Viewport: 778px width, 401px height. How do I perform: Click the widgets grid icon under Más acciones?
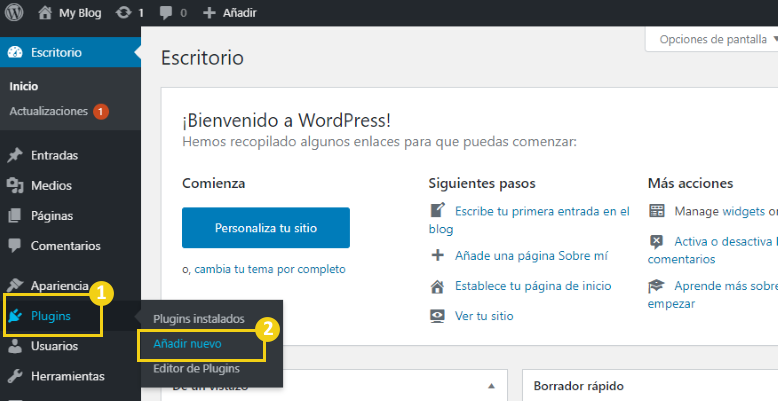pos(656,210)
